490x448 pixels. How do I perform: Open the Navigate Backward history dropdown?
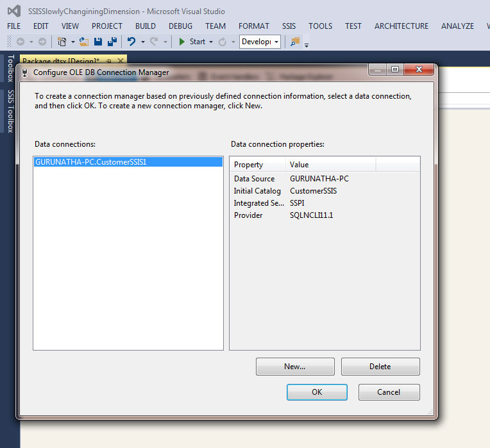point(31,42)
